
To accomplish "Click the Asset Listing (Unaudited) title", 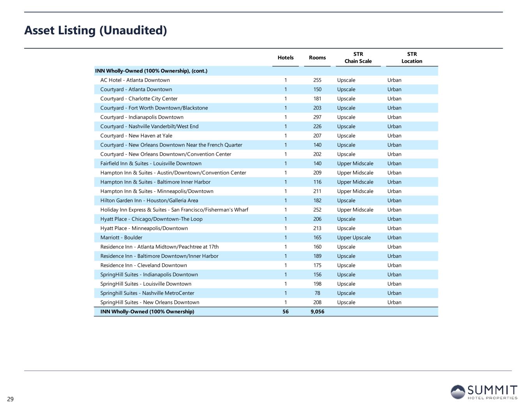I will [95, 30].
